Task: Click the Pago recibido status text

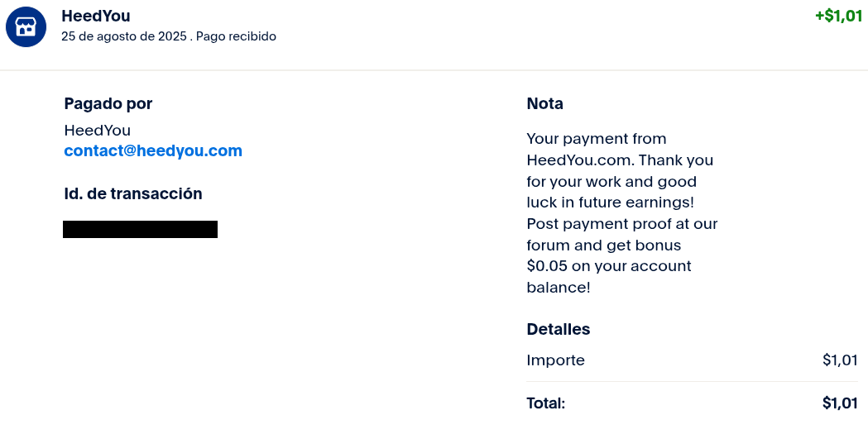Action: pos(237,36)
